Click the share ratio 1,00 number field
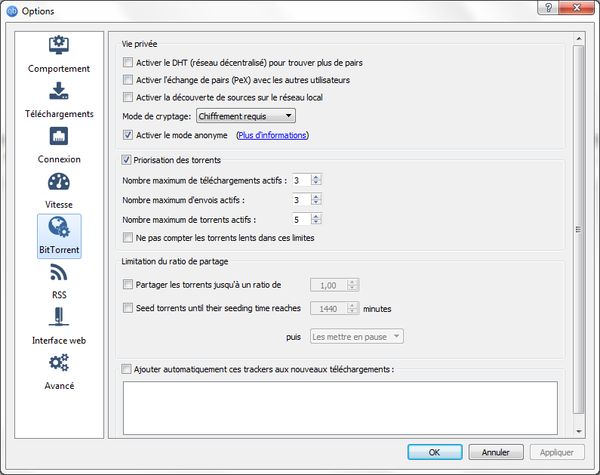 click(329, 285)
